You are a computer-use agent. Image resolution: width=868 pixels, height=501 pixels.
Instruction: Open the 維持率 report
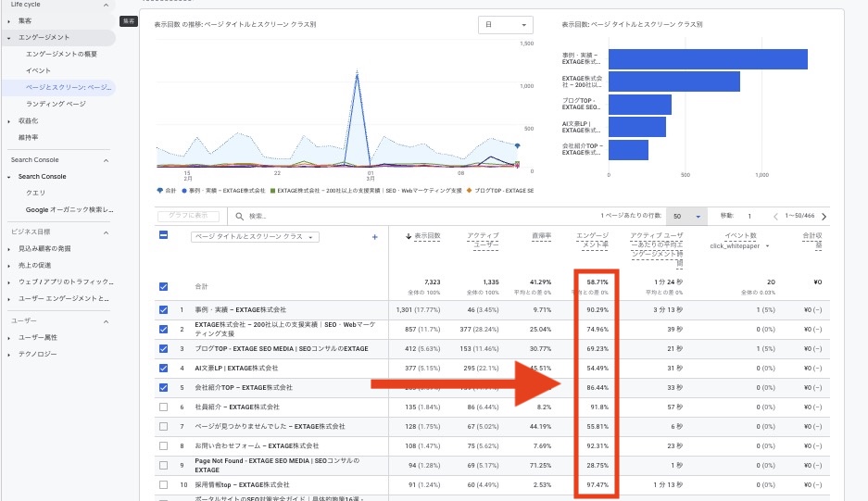pyautogui.click(x=28, y=137)
